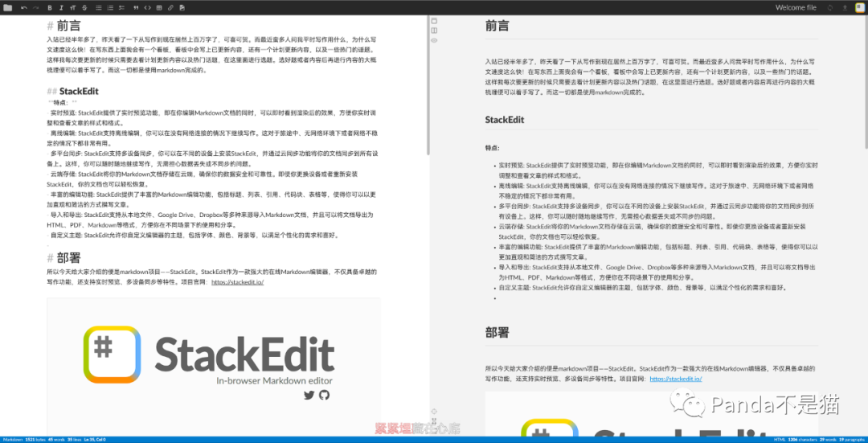Click 'Ln 35, Col 0' in status bar
The image size is (868, 443).
click(x=95, y=440)
